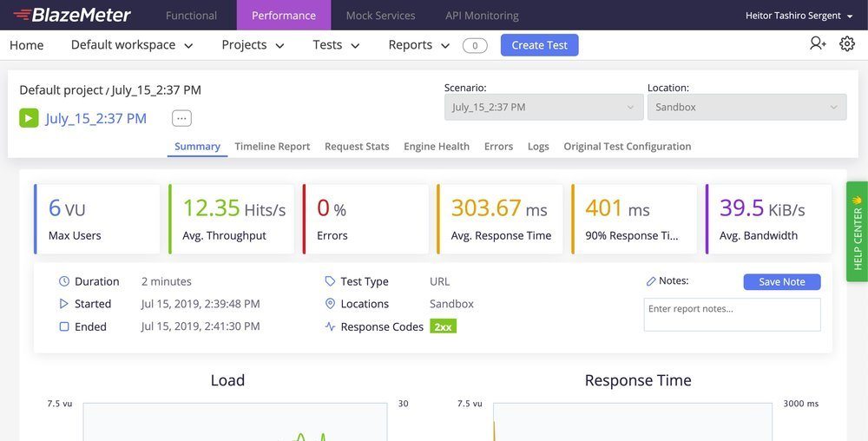Go to the Home link

point(27,45)
